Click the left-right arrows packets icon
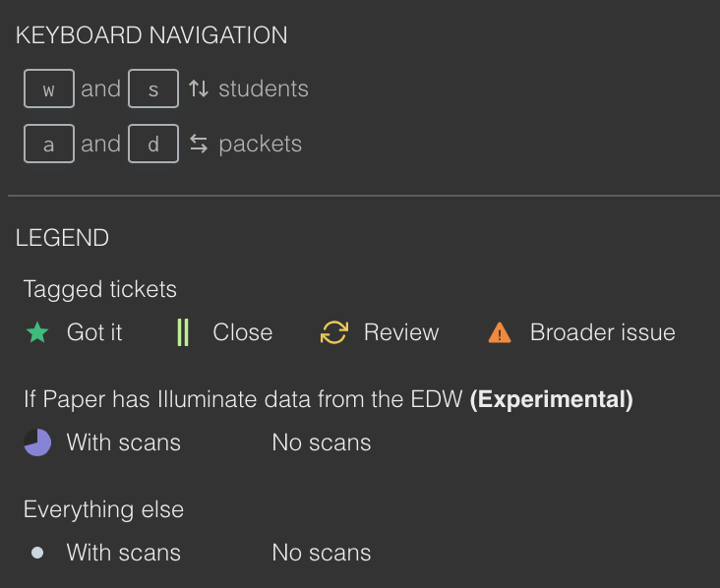The height and width of the screenshot is (588, 720). click(x=199, y=144)
